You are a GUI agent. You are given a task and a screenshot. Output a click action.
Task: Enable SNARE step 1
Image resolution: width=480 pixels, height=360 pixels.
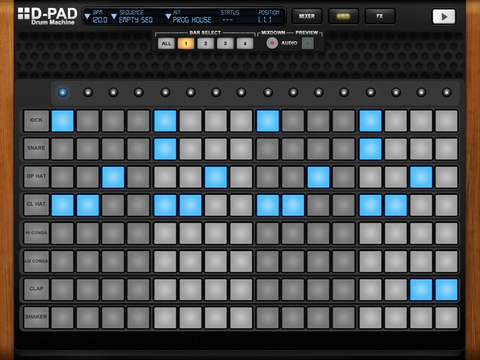[x=62, y=149]
